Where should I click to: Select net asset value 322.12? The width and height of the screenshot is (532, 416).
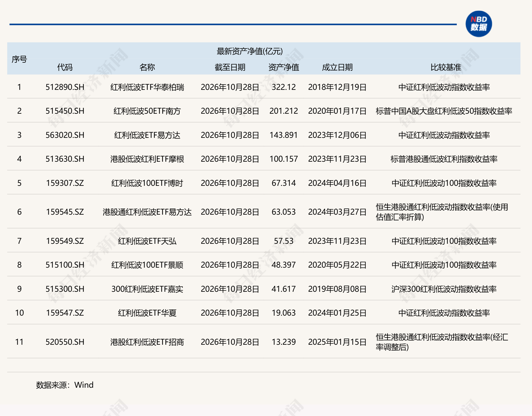(x=284, y=87)
